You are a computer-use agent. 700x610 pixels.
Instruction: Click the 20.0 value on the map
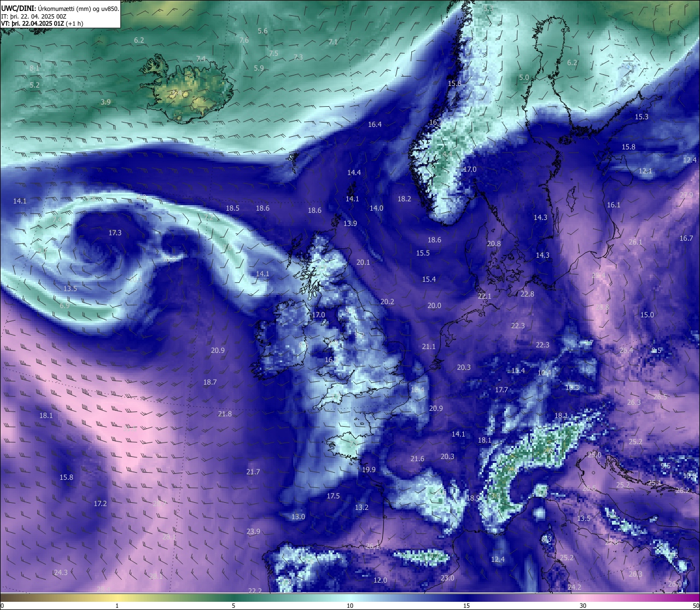click(434, 306)
